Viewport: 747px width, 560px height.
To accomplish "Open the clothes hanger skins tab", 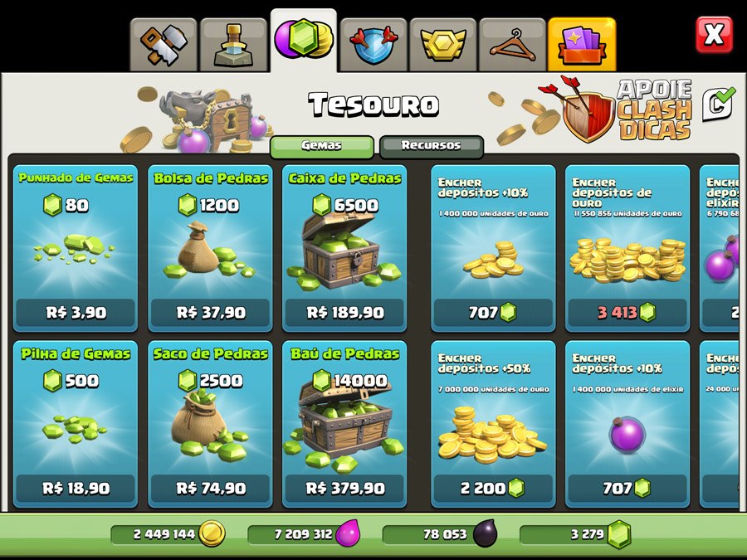I will (x=512, y=45).
